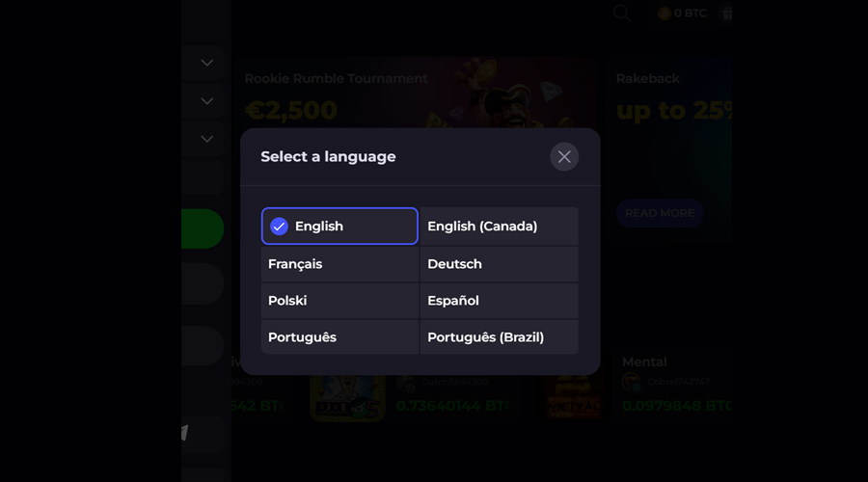
Task: Pick Français from the language list
Action: pyautogui.click(x=339, y=264)
